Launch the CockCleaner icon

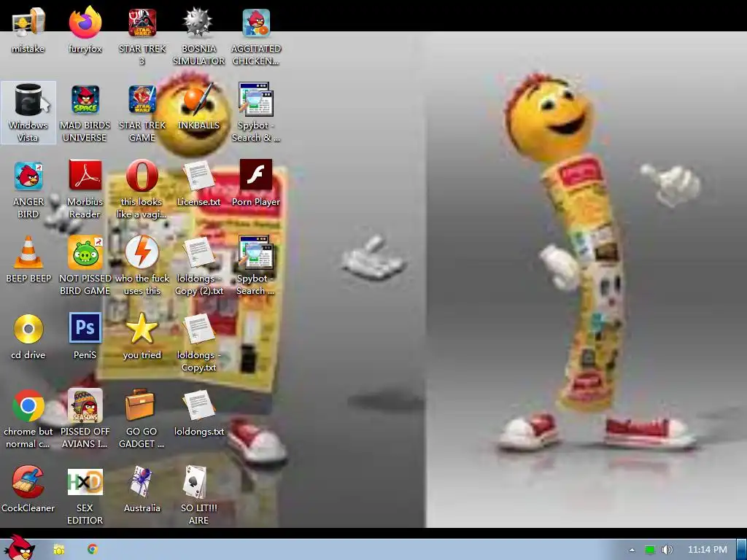coord(28,482)
